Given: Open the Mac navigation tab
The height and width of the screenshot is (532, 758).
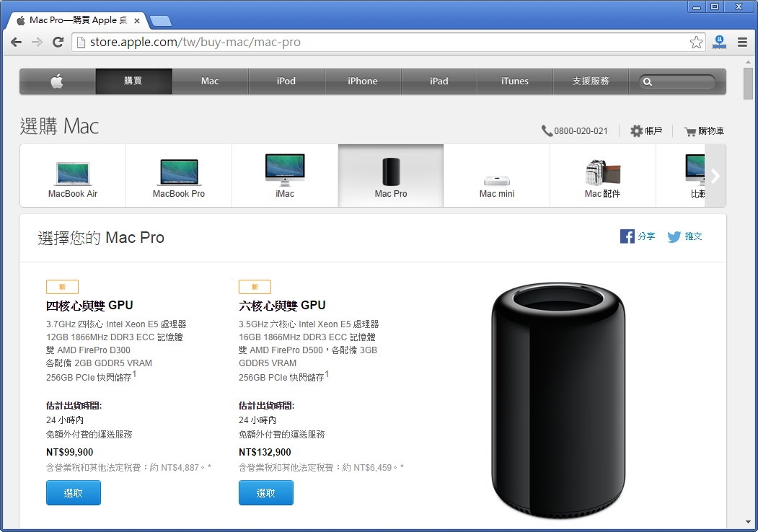Looking at the screenshot, I should [x=210, y=81].
